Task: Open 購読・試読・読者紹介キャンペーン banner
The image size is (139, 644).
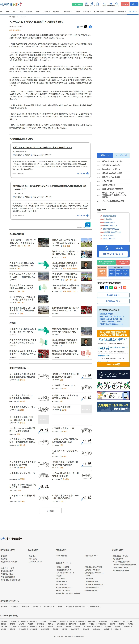Action: (107, 262)
